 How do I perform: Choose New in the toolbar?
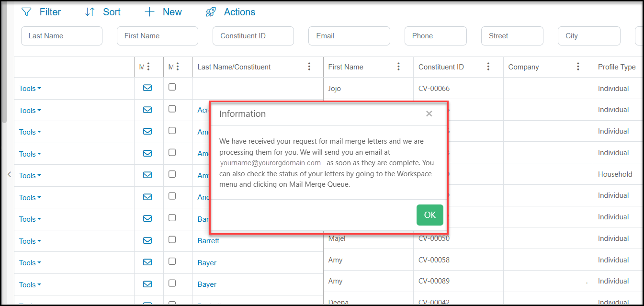163,12
